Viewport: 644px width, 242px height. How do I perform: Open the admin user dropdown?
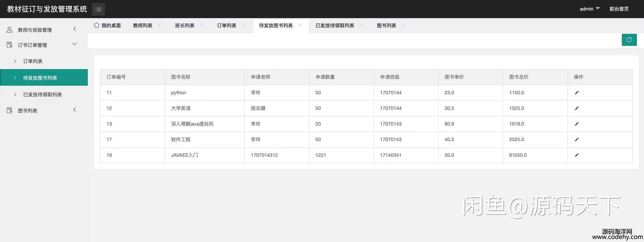589,9
